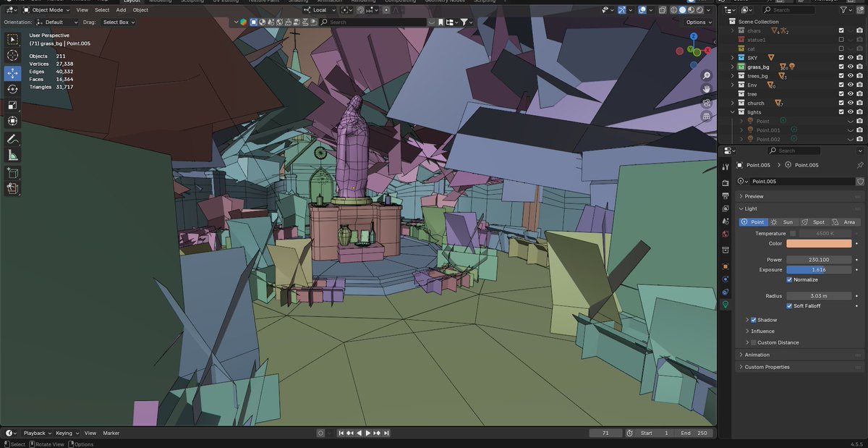This screenshot has height=448, width=868.
Task: Disable the Shadow checkbox
Action: 754,320
